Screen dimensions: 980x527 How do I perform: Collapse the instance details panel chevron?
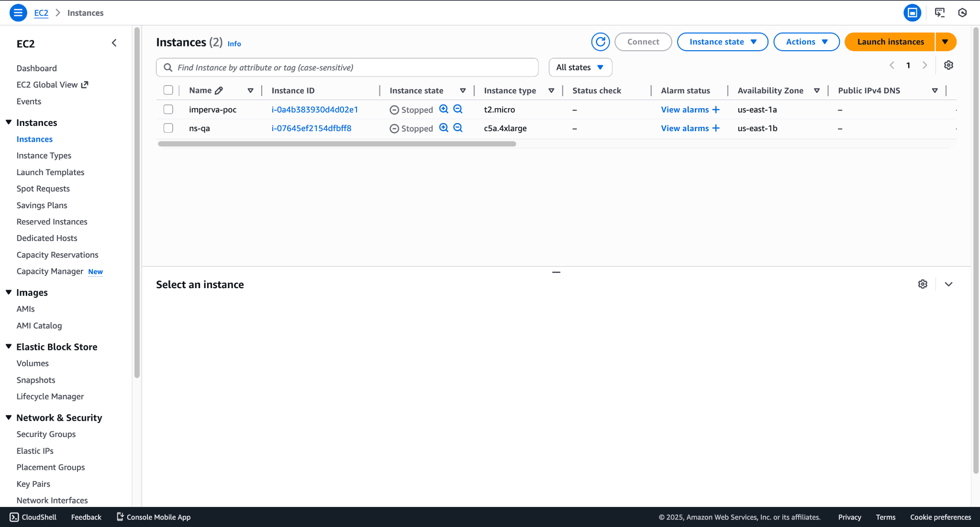click(x=948, y=284)
